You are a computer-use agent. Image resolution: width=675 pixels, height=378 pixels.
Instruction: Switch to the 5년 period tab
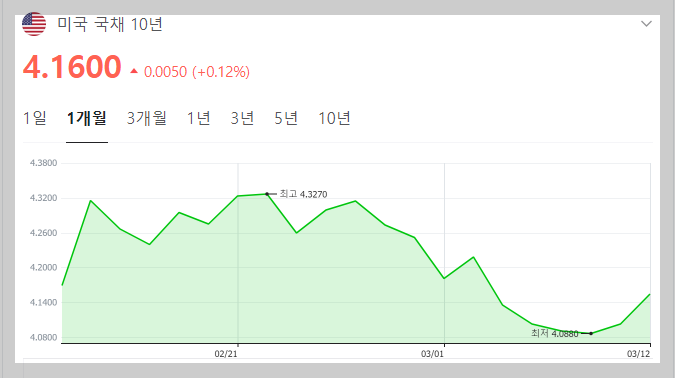[286, 118]
